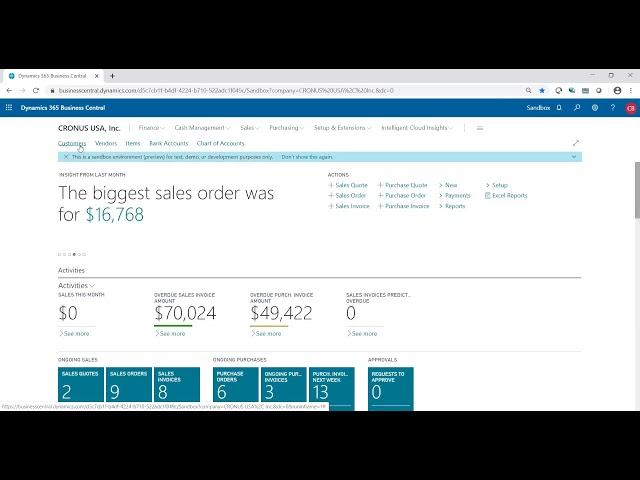The image size is (640, 480).
Task: Open the notifications bell icon
Action: pos(559,108)
